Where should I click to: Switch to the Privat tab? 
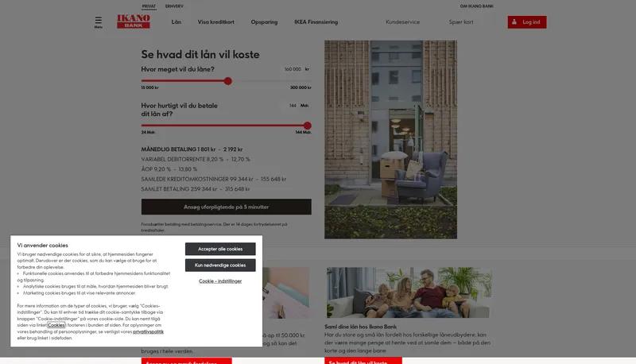pyautogui.click(x=149, y=6)
